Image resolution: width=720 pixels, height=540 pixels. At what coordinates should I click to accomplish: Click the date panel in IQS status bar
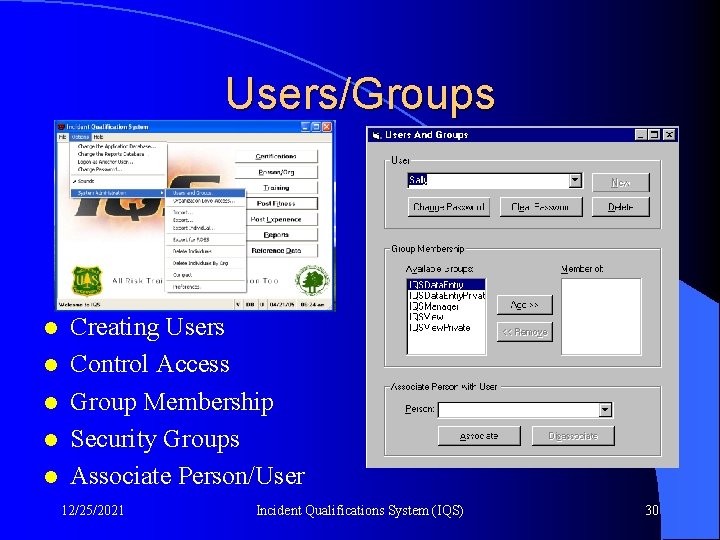tap(282, 304)
